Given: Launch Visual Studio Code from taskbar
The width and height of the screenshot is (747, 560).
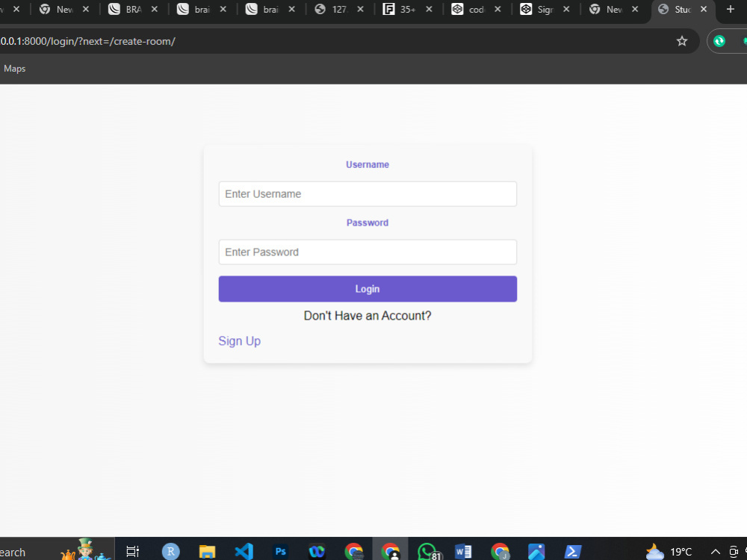Looking at the screenshot, I should [x=244, y=552].
